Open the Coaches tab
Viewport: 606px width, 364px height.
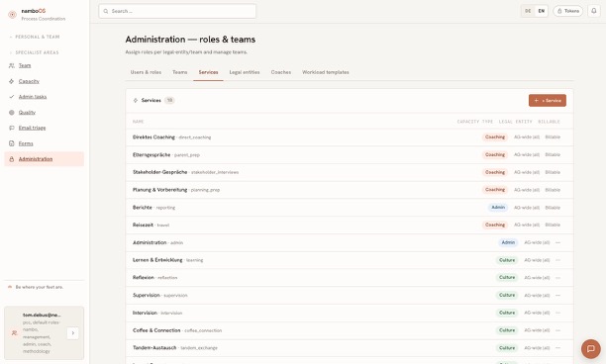(281, 72)
